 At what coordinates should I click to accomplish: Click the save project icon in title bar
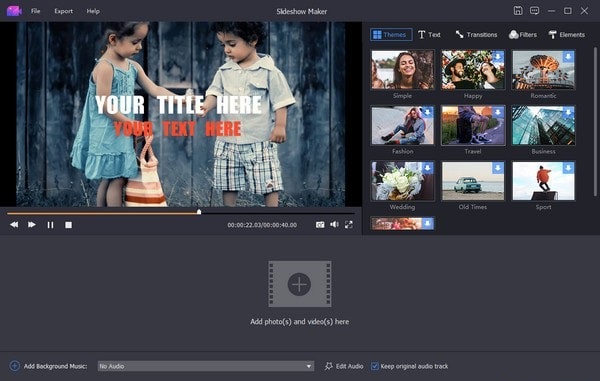pyautogui.click(x=518, y=11)
